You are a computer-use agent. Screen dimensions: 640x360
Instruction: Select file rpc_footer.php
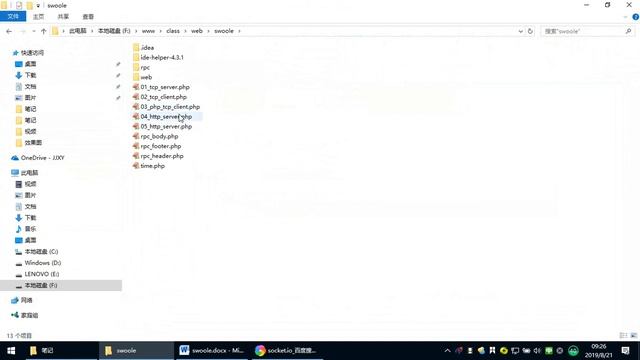tap(157, 146)
